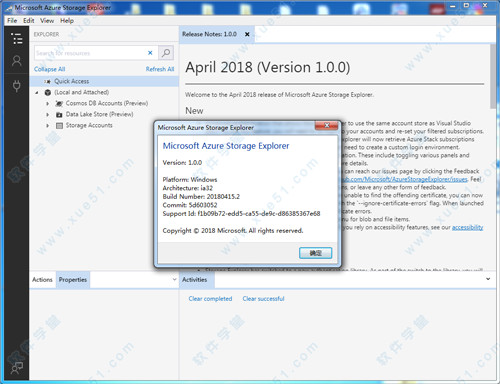Click the Data Lake Store icon
This screenshot has width=500, height=384.
tap(59, 114)
